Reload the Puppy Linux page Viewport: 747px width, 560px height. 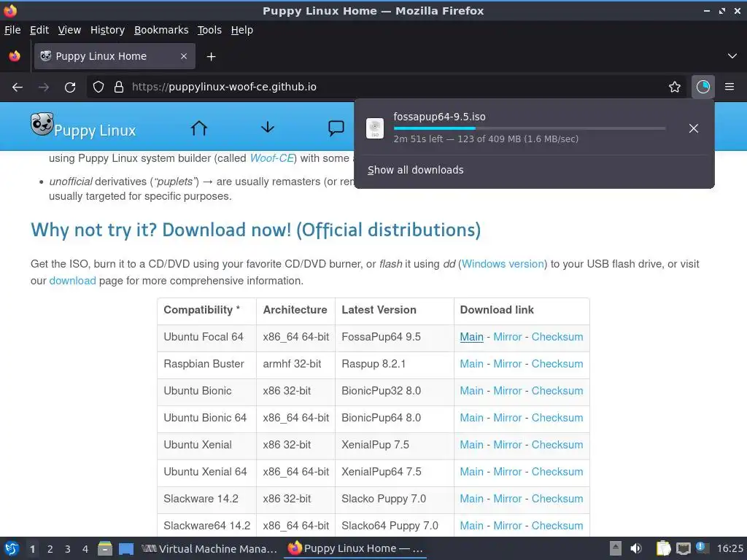[70, 87]
